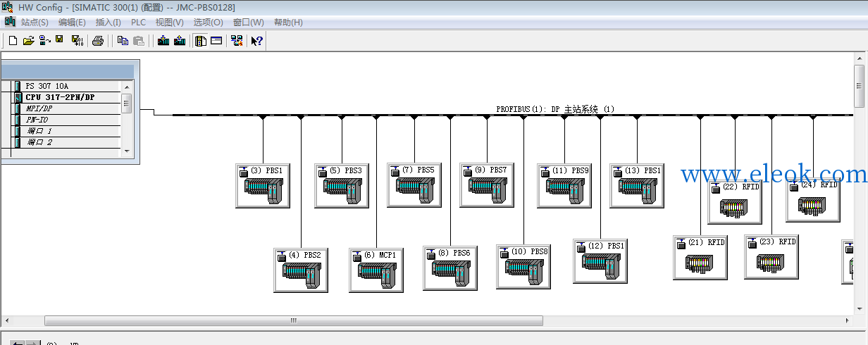Image resolution: width=868 pixels, height=345 pixels.
Task: Select the (7) PBS5 station
Action: coord(414,185)
